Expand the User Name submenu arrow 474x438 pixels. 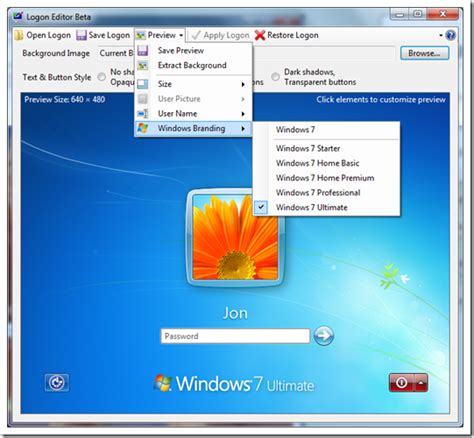tap(243, 114)
